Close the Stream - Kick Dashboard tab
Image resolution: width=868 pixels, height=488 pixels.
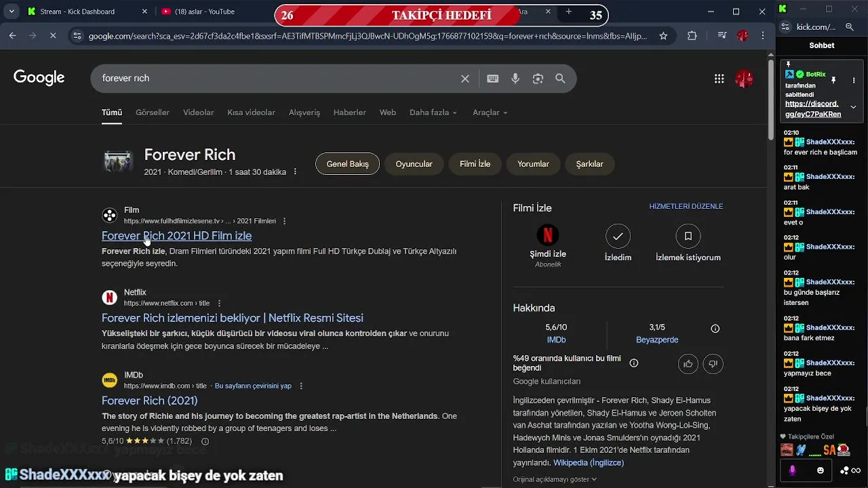(144, 12)
